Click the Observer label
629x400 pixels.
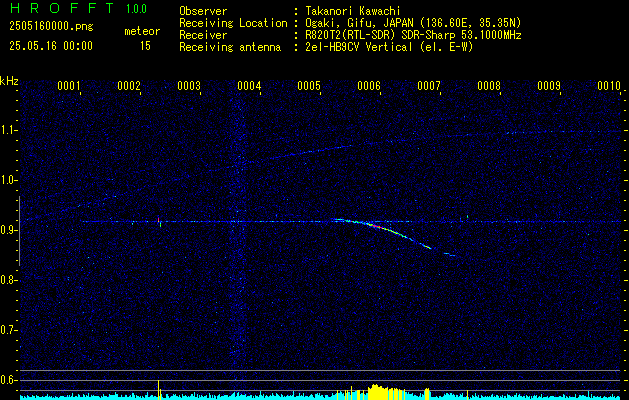[x=203, y=11]
